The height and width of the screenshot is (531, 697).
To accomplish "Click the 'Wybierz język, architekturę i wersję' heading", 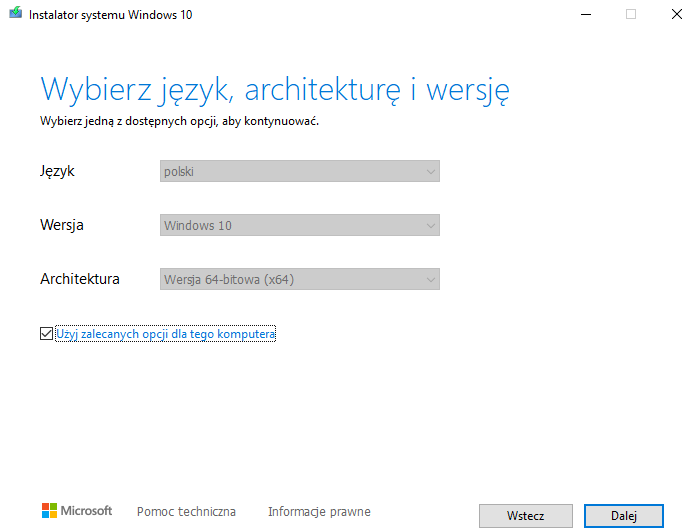I will pyautogui.click(x=275, y=90).
